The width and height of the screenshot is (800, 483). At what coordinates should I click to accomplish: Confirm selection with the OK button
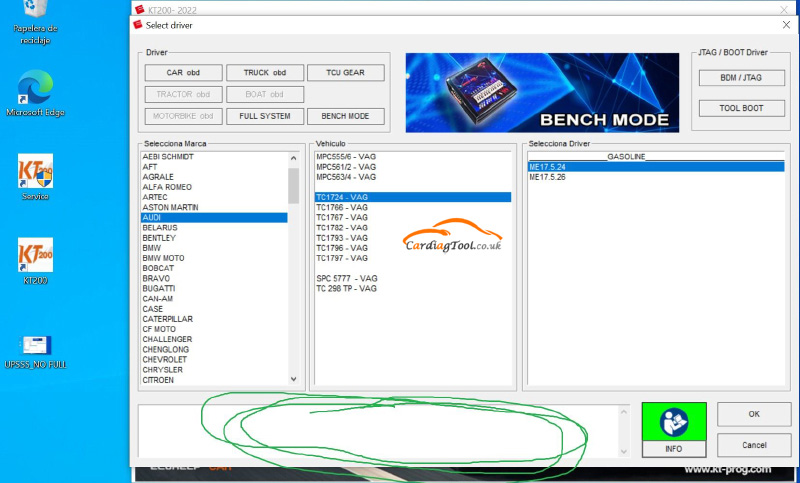pos(754,413)
